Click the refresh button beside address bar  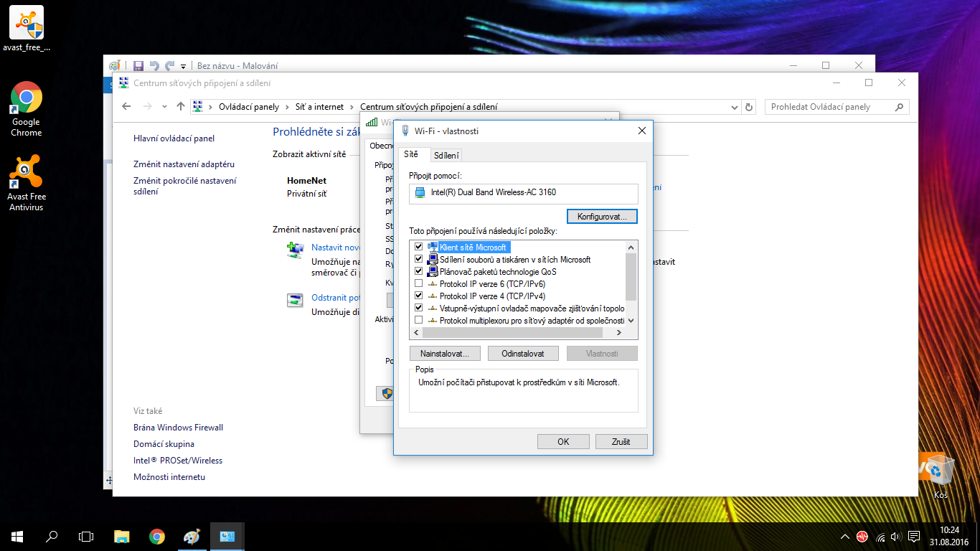(750, 107)
